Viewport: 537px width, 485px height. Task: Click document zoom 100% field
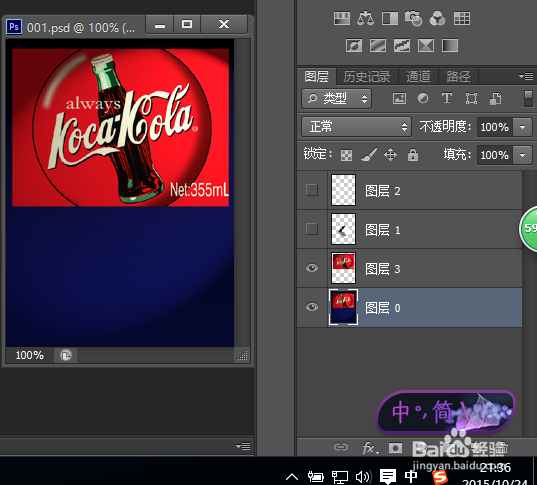point(29,355)
